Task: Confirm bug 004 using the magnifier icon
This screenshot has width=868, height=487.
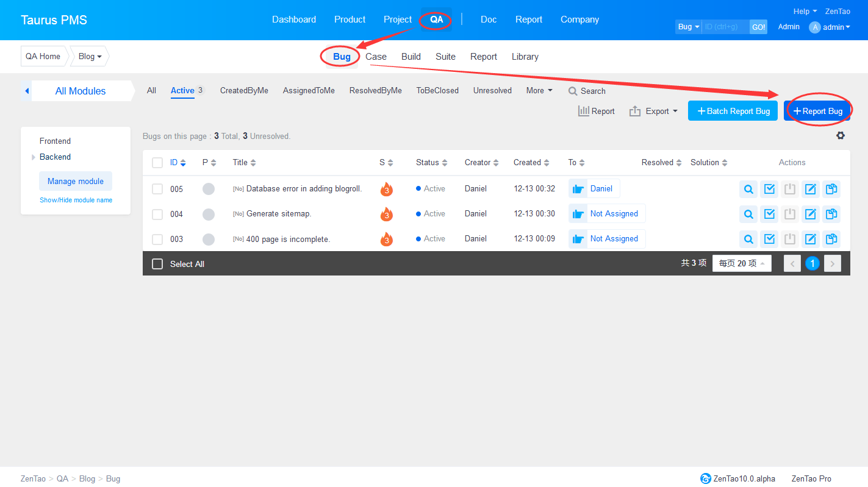Action: tap(748, 214)
